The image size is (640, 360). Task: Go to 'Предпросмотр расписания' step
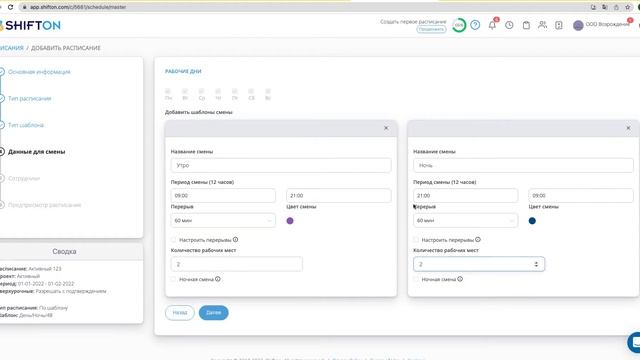(x=44, y=205)
